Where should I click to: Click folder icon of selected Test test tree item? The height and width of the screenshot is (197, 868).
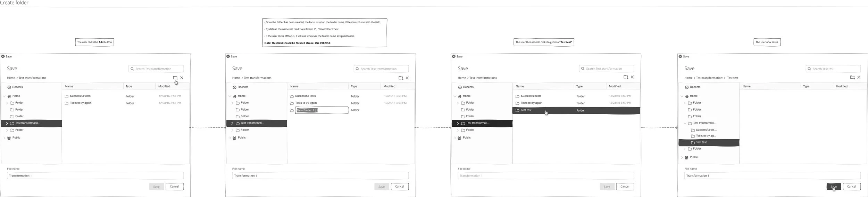pyautogui.click(x=693, y=142)
